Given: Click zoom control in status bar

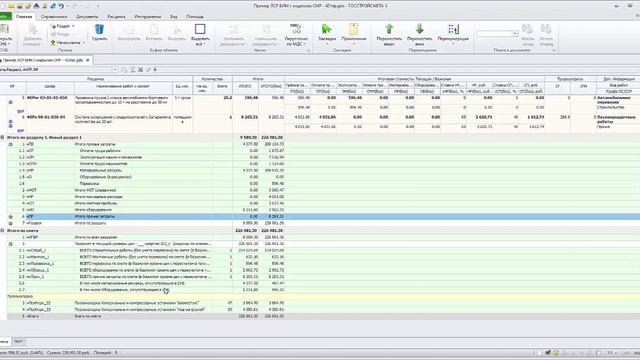Looking at the screenshot, I should (611, 353).
